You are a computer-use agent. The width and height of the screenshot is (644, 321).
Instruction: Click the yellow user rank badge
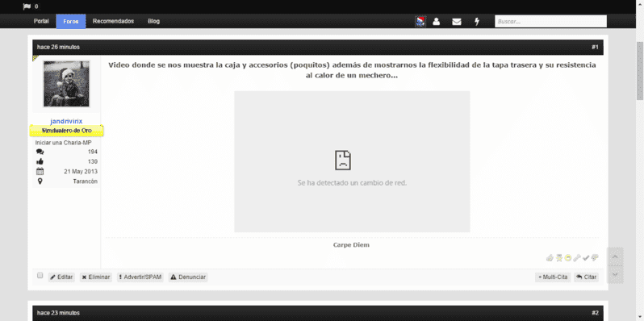tap(66, 131)
